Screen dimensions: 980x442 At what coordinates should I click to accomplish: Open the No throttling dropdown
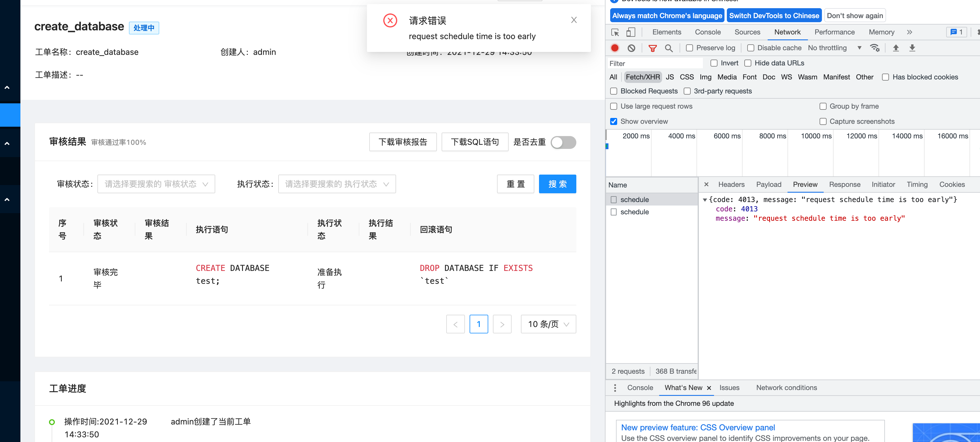[834, 48]
